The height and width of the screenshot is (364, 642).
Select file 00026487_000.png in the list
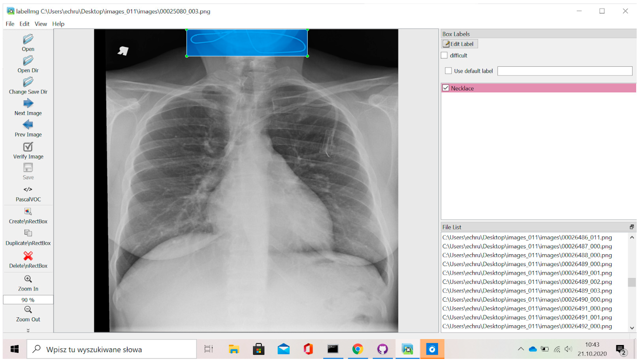(527, 246)
